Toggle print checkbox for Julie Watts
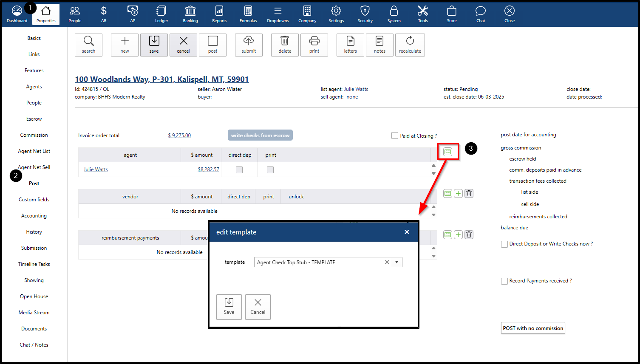 pyautogui.click(x=270, y=170)
